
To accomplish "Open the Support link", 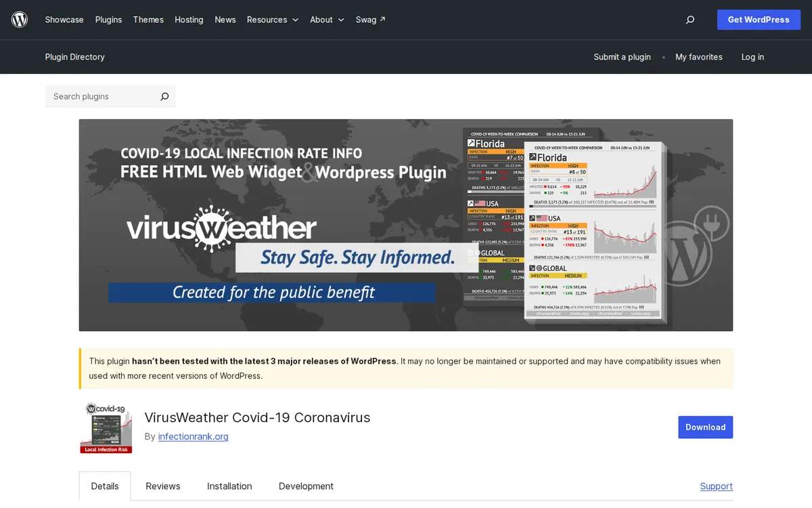I will [x=717, y=486].
